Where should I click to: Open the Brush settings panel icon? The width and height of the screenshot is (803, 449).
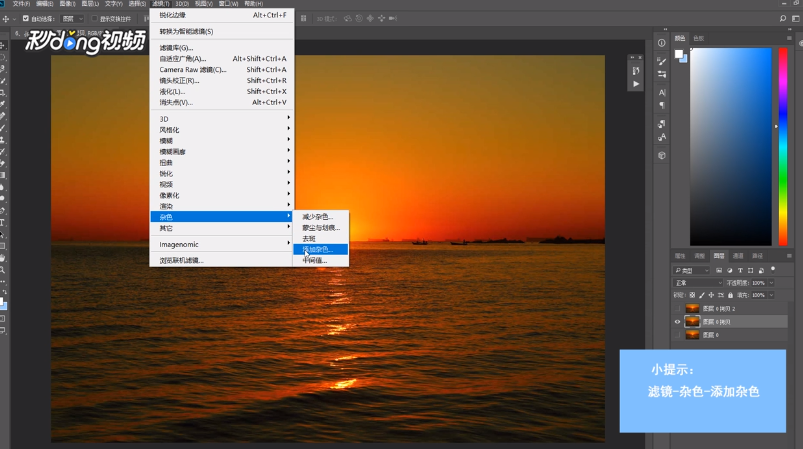pos(662,61)
